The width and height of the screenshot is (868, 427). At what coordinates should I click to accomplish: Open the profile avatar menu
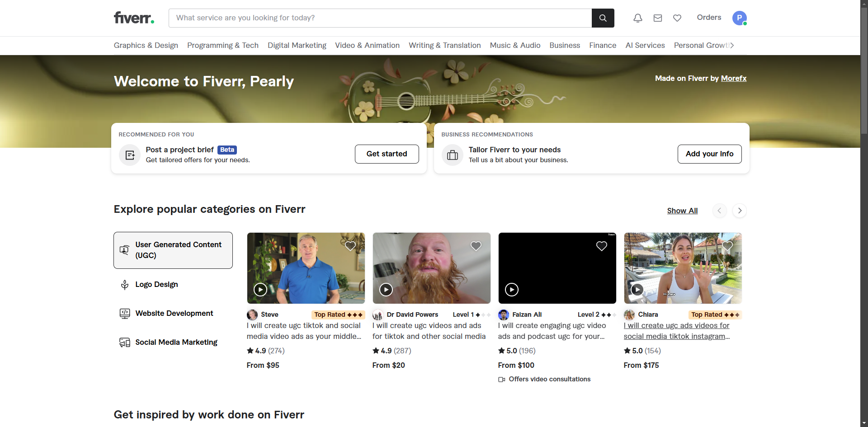click(x=740, y=18)
